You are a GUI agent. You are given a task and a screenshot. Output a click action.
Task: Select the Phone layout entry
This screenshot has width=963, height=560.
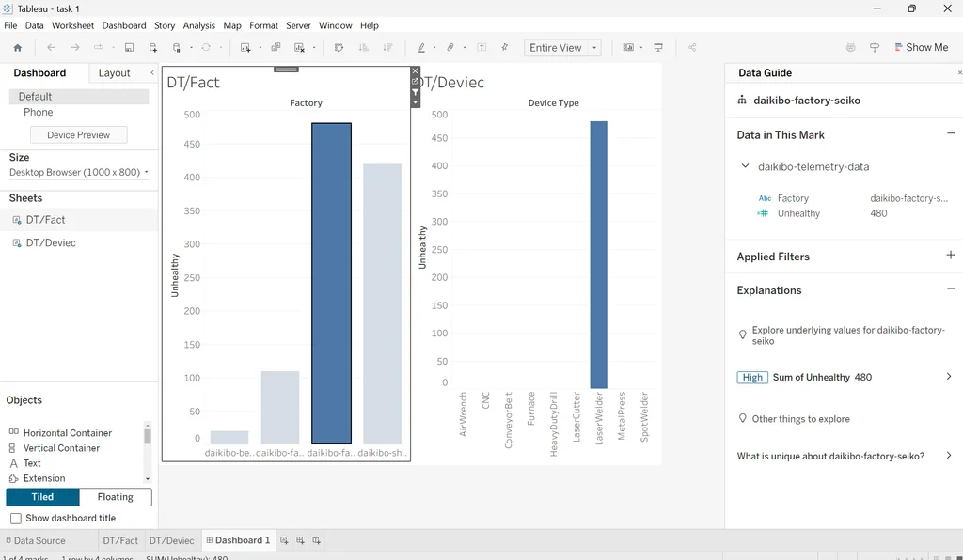38,112
